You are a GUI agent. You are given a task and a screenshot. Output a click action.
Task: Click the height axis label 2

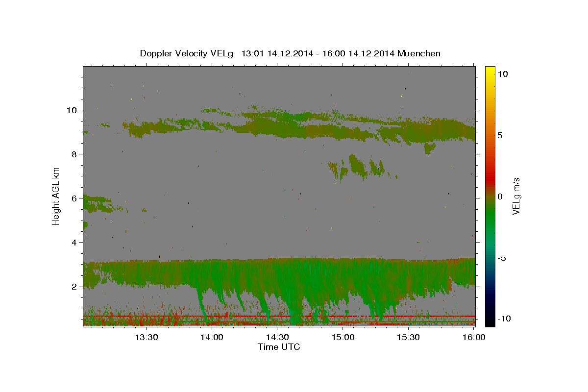pos(74,286)
